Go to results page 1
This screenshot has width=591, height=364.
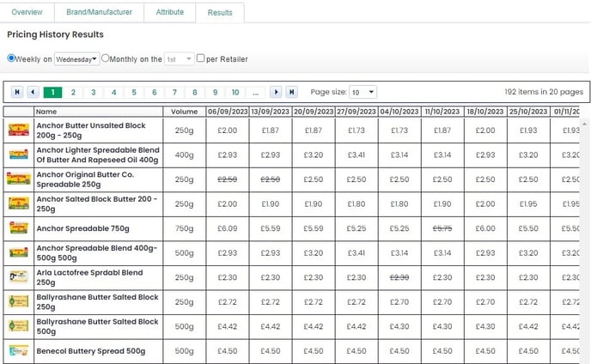[52, 92]
